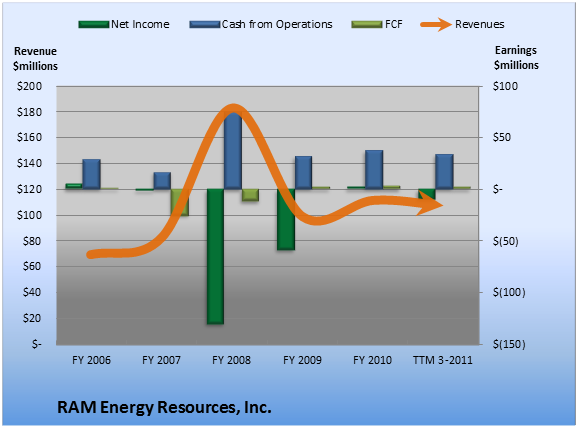Select the FY 2006 Net Income bar
Viewport: 577px width, 427px height.
74,186
